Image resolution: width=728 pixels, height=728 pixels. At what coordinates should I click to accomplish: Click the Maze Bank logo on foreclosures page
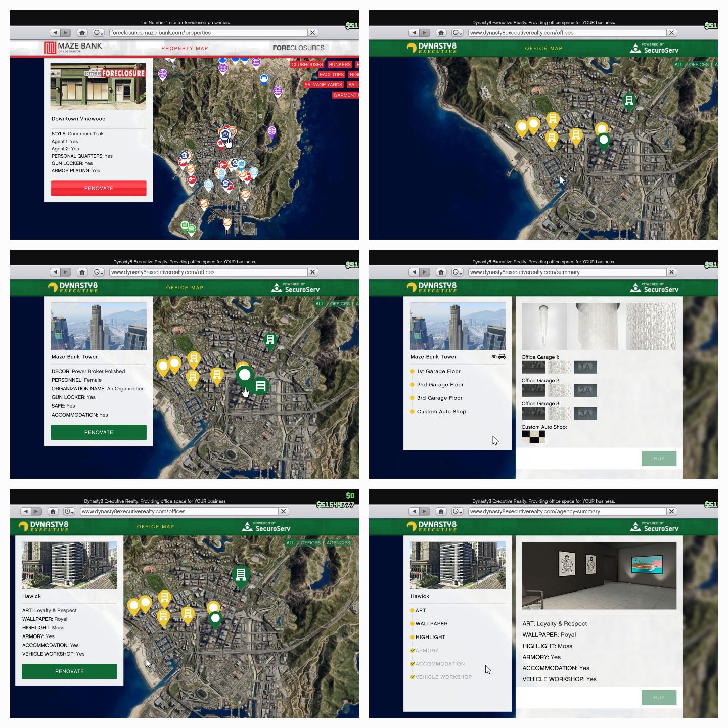[73, 48]
